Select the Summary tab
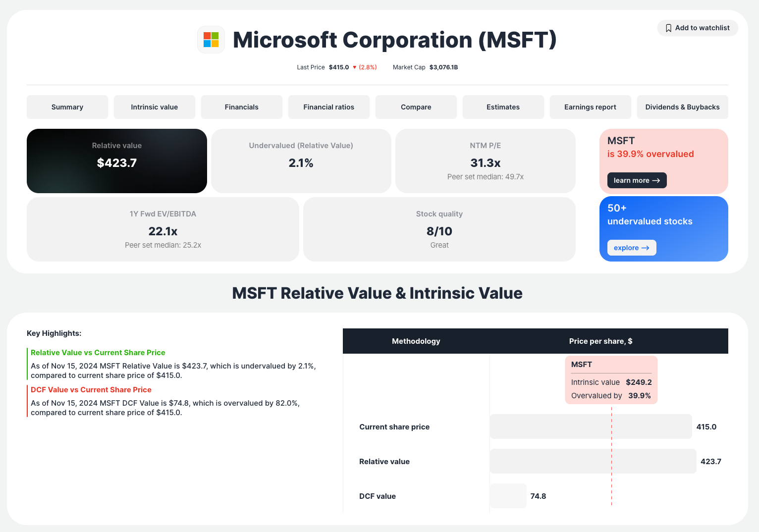 pos(67,106)
